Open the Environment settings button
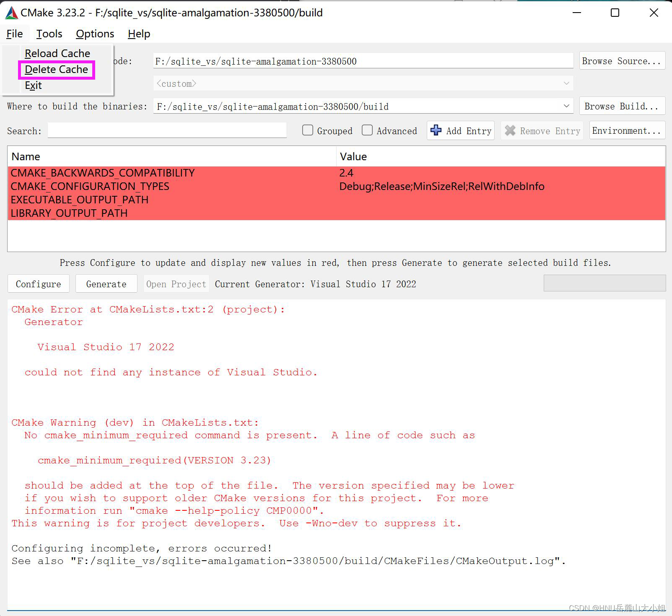 click(627, 130)
